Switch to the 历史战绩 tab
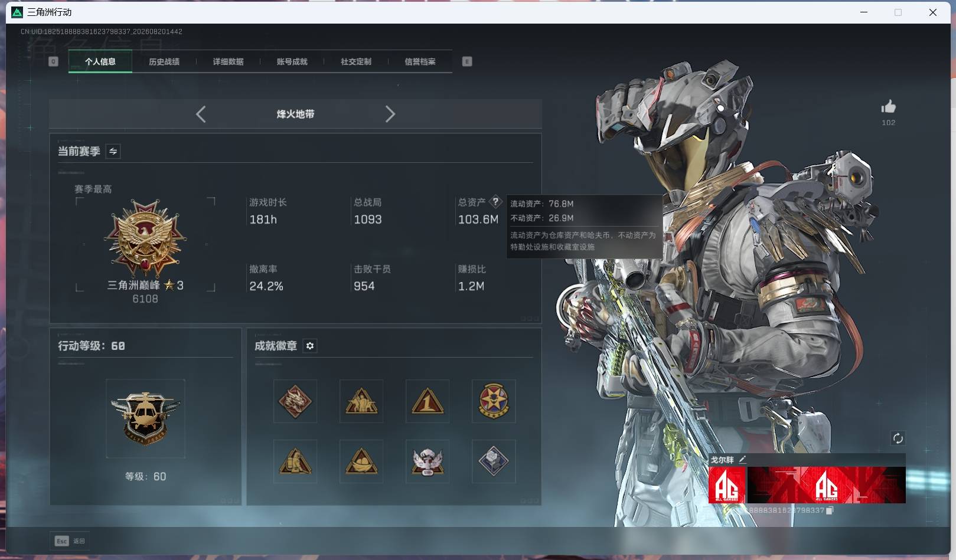956x560 pixels. 164,61
